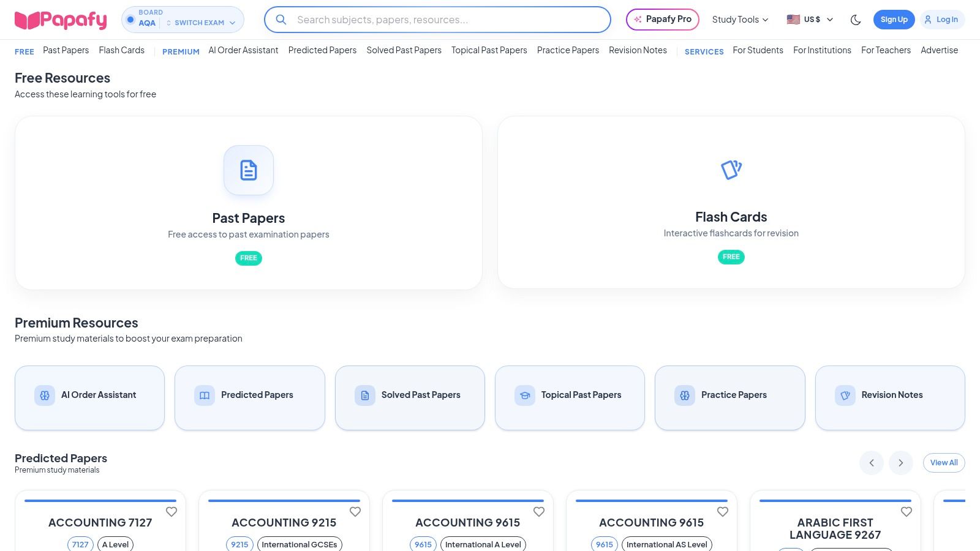
Task: Click the FREE badge under Flash Cards
Action: pyautogui.click(x=731, y=257)
